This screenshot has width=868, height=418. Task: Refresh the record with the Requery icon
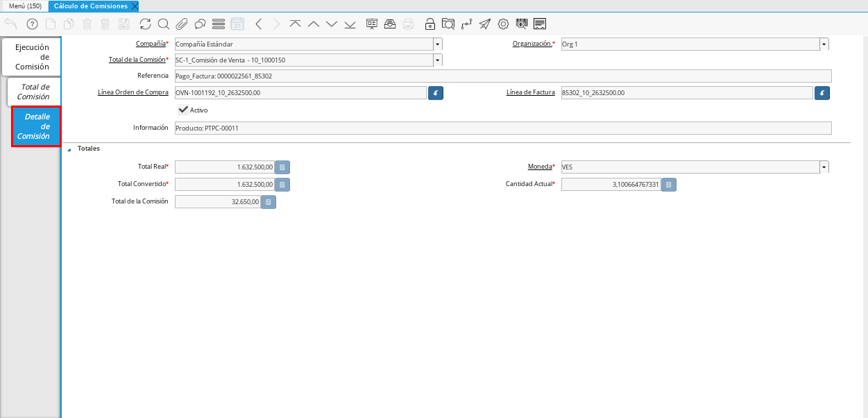(x=145, y=24)
